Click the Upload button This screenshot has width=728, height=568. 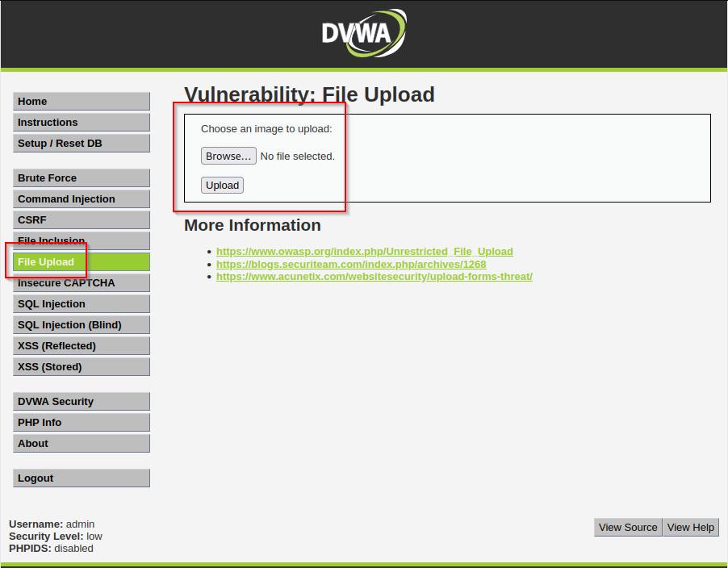(222, 185)
